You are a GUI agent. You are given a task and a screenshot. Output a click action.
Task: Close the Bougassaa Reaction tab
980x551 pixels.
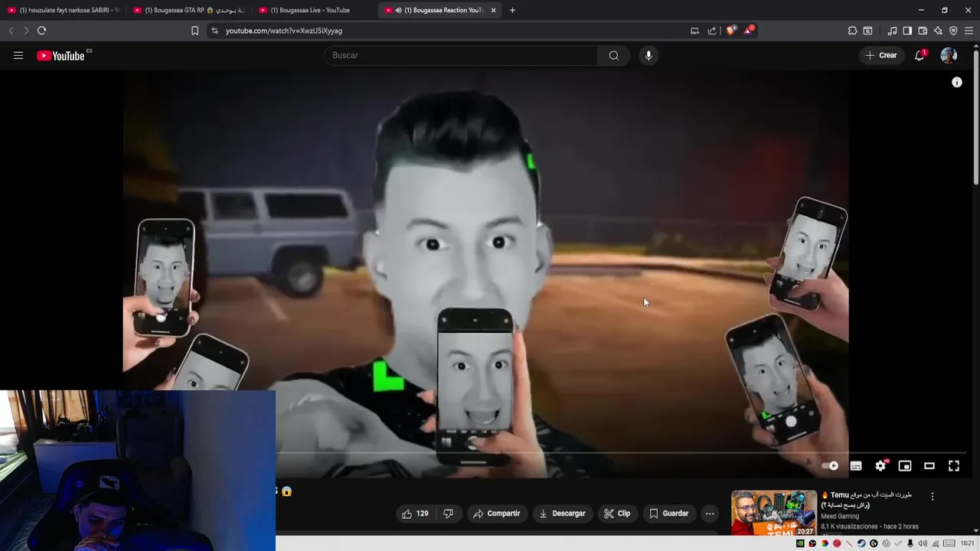(493, 10)
